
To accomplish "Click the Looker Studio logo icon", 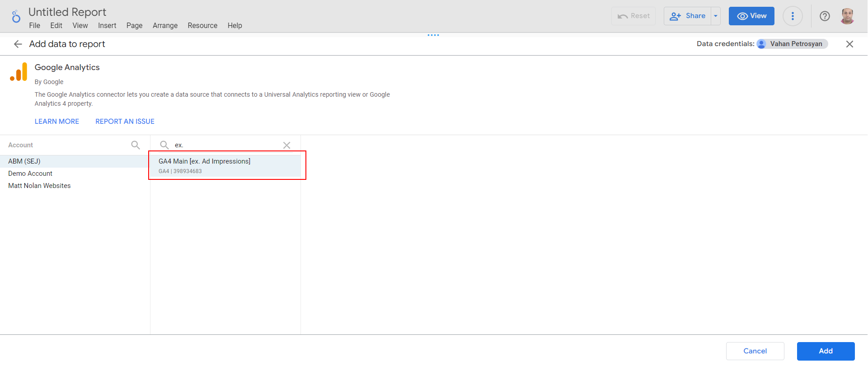I will (x=16, y=17).
